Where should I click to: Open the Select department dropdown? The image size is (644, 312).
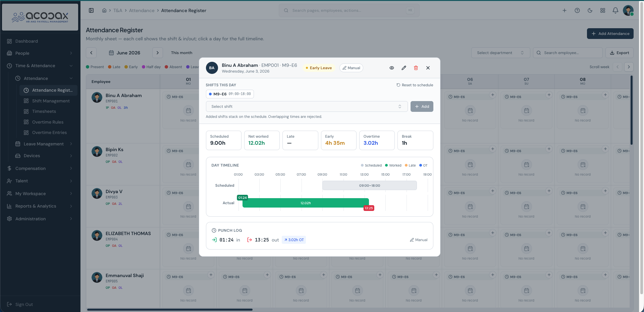500,53
